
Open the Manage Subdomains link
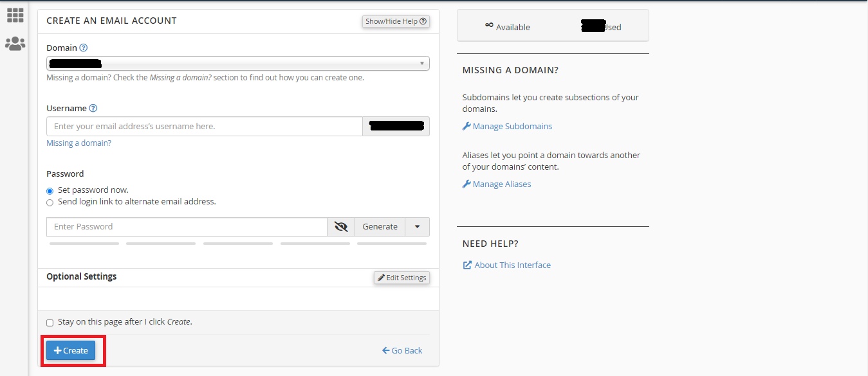pyautogui.click(x=507, y=126)
